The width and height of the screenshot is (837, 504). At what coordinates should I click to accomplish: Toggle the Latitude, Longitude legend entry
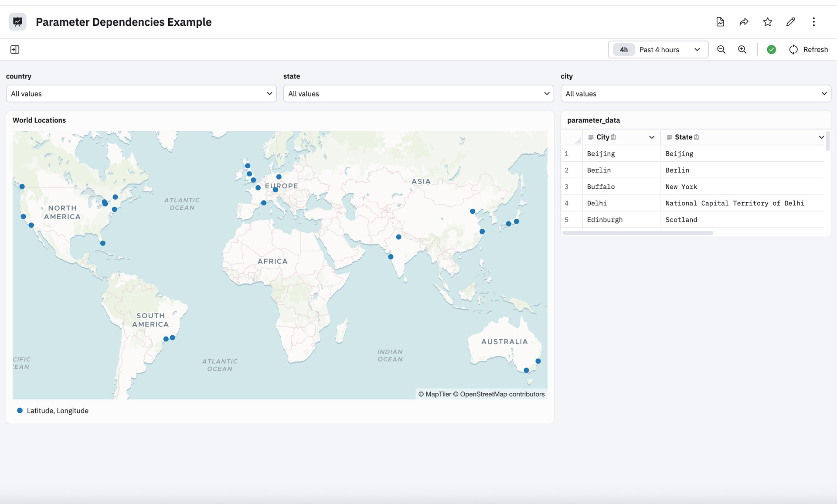(52, 411)
